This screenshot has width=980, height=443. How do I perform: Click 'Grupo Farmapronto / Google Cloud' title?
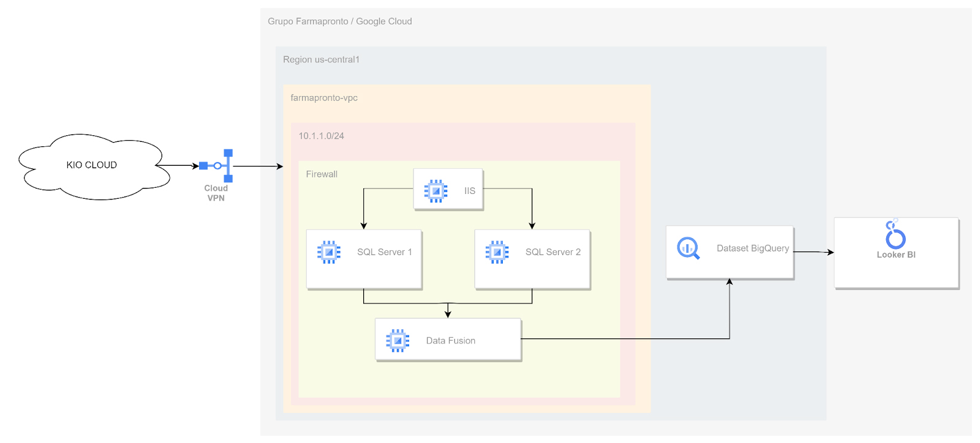340,21
